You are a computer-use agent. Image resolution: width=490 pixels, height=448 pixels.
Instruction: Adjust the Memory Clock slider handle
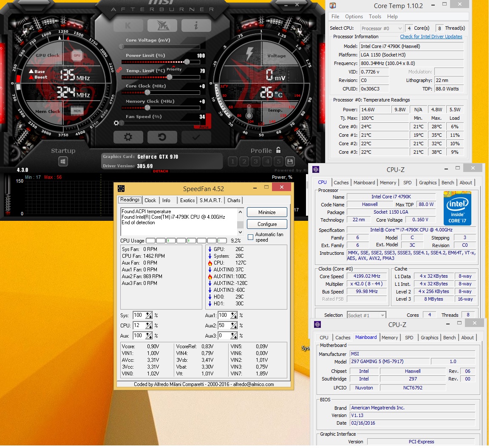coord(147,108)
